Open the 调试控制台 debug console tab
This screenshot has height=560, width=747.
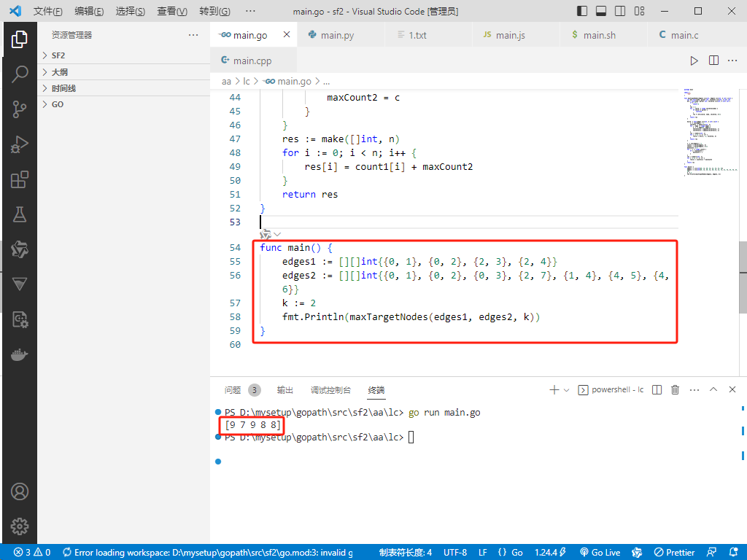click(330, 390)
